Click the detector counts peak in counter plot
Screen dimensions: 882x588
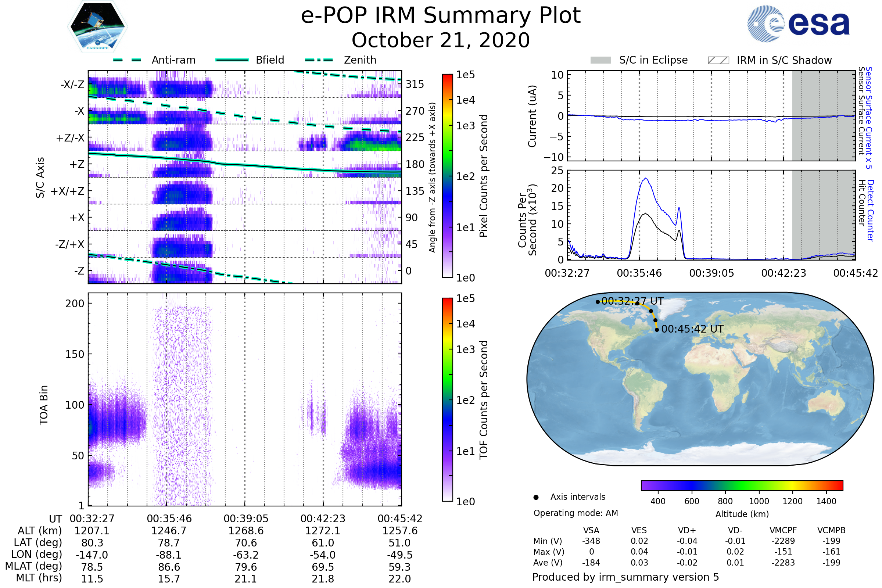646,179
